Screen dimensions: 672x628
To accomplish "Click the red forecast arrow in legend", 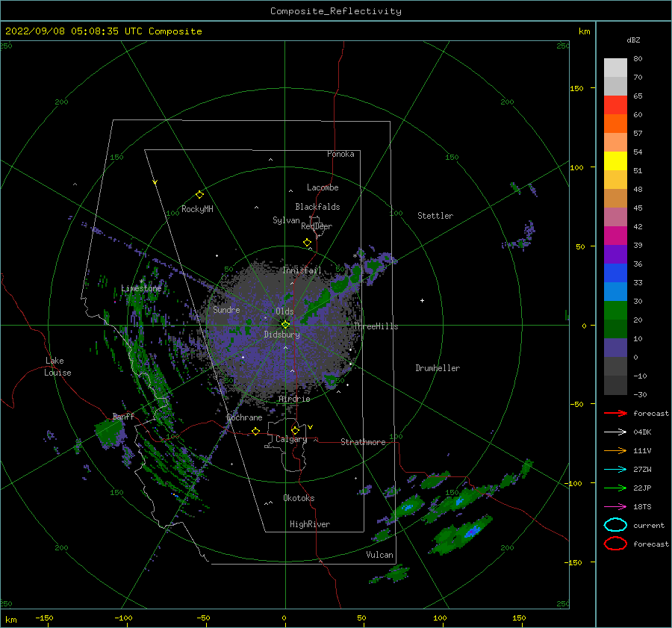I will (615, 413).
